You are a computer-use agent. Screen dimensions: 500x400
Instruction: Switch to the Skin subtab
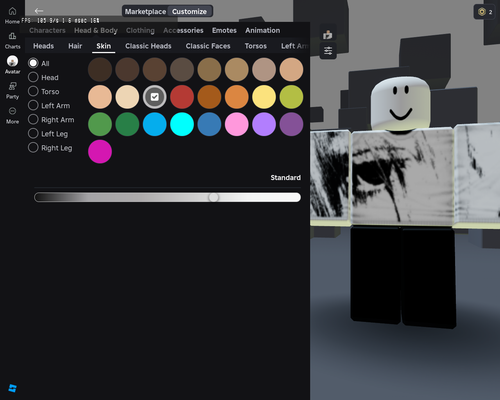(x=104, y=46)
